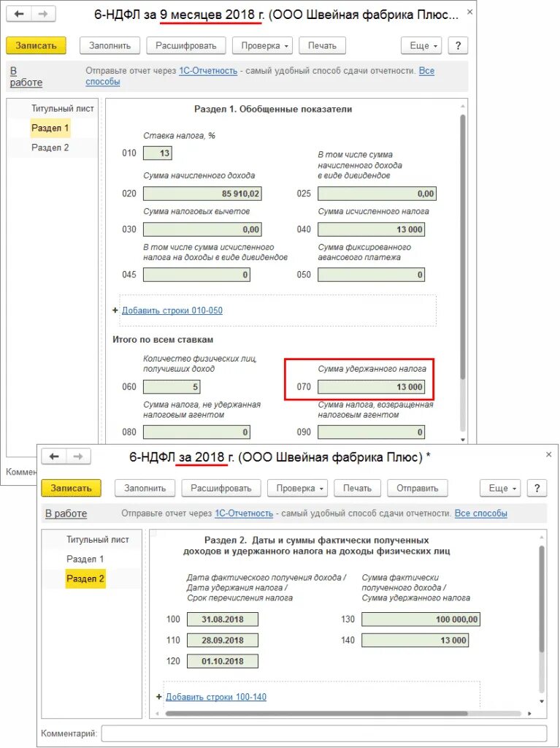
Task: Click Печать in 9-month report window
Action: pos(322,46)
